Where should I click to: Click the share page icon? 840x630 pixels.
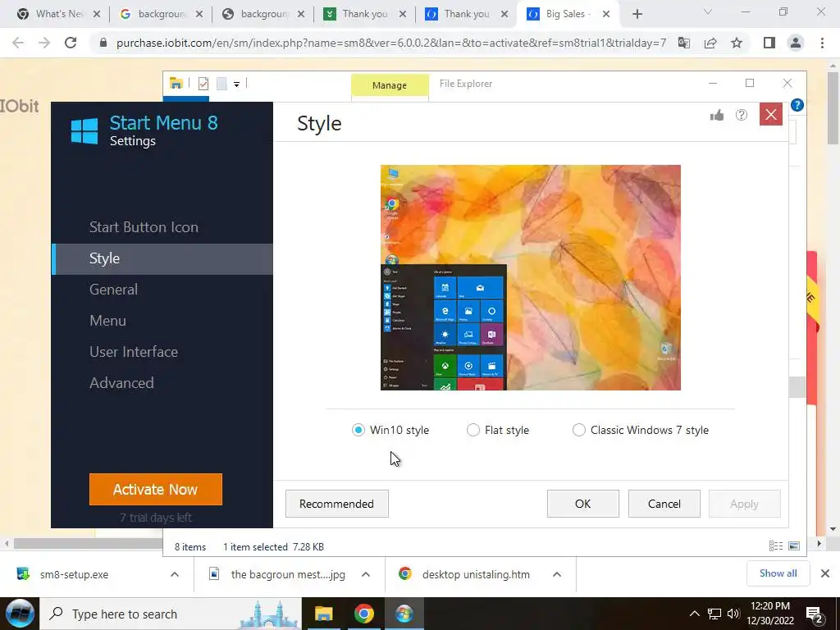(711, 43)
